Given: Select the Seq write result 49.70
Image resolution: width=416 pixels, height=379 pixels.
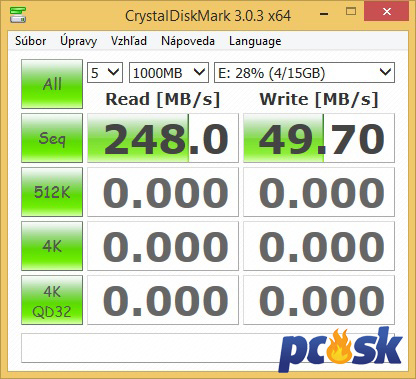Looking at the screenshot, I should 319,138.
